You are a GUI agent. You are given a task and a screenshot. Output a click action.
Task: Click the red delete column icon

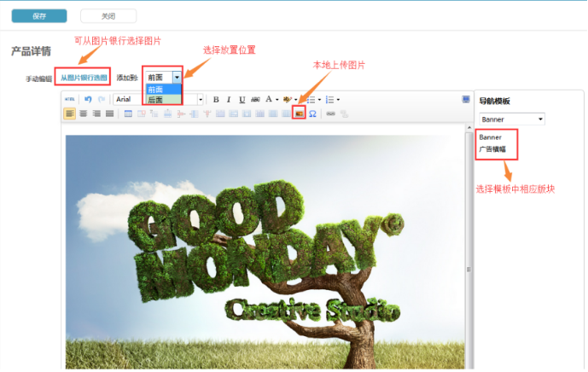pos(207,113)
